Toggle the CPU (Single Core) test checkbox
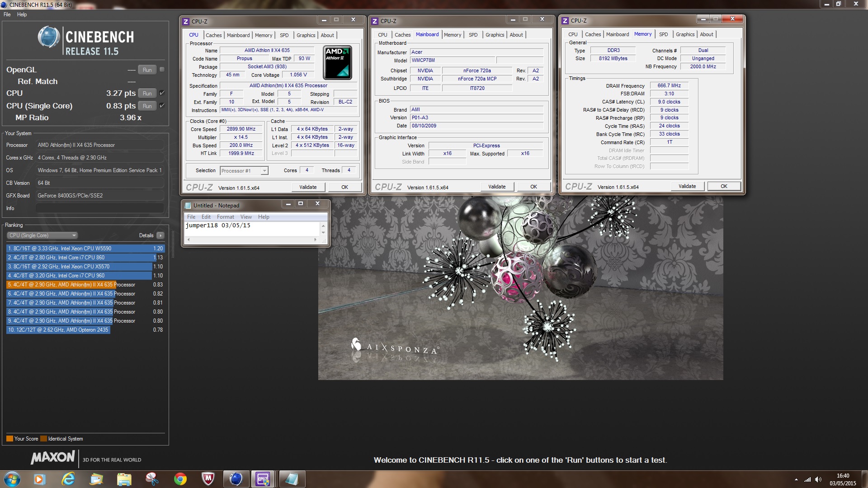The height and width of the screenshot is (488, 868). click(x=162, y=106)
